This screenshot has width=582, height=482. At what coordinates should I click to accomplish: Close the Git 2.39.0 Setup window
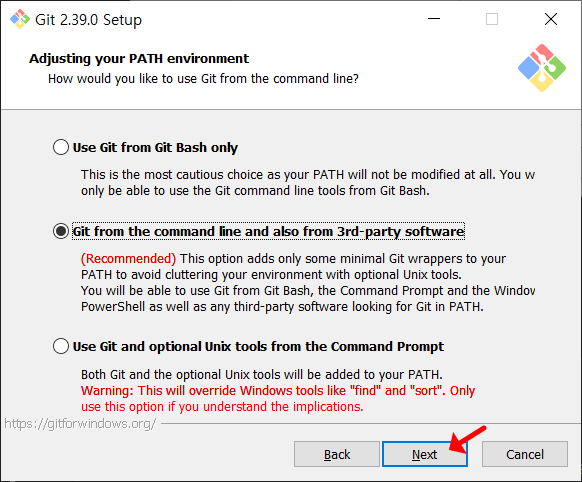[551, 19]
